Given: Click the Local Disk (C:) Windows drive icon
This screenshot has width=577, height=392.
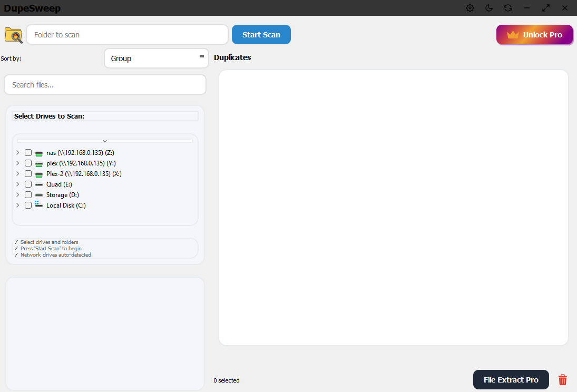Looking at the screenshot, I should [x=38, y=204].
